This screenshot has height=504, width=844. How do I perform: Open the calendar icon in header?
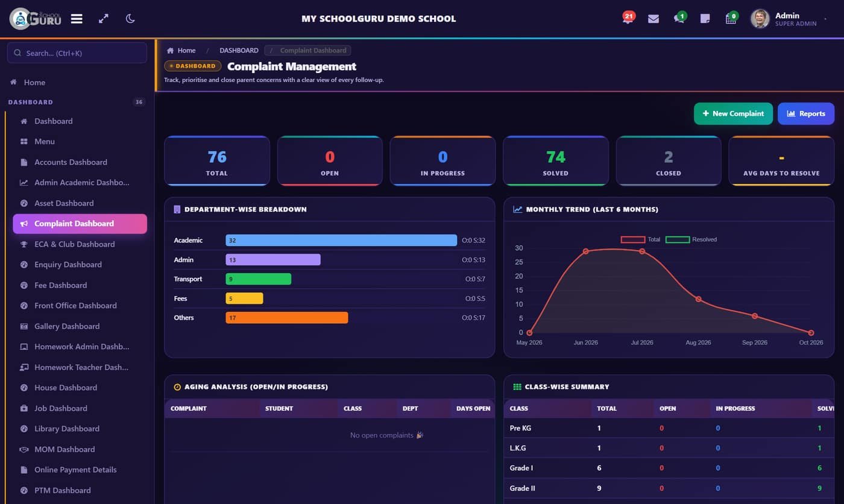coord(731,18)
